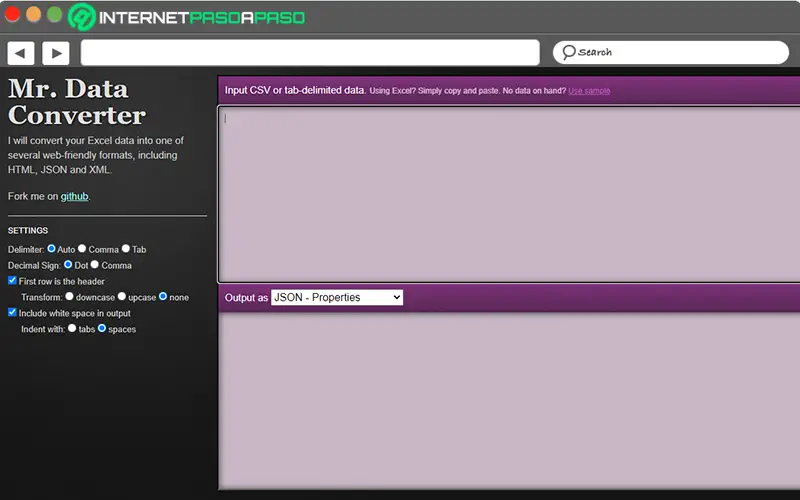800x500 pixels.
Task: Select Dot as decimal sign
Action: pyautogui.click(x=68, y=264)
